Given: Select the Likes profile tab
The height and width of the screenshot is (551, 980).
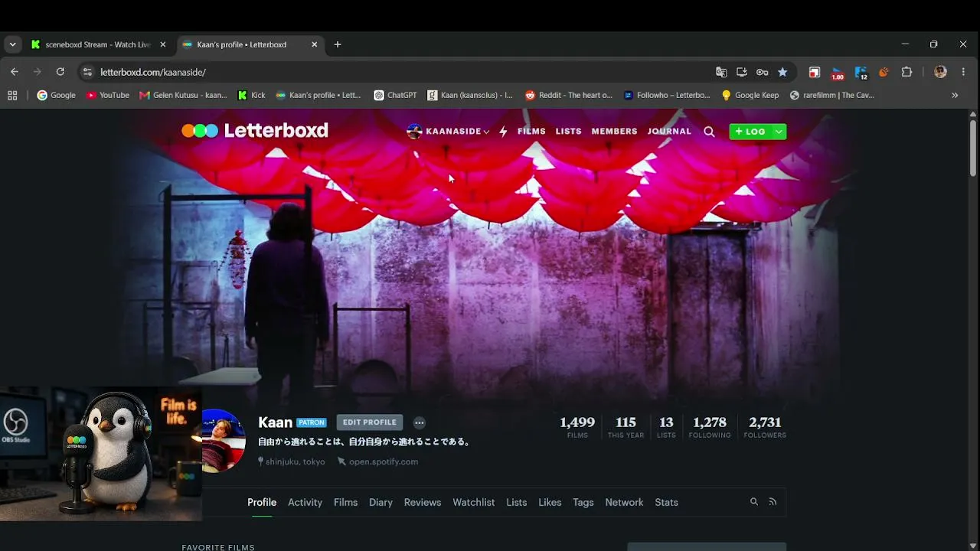Looking at the screenshot, I should (x=550, y=502).
